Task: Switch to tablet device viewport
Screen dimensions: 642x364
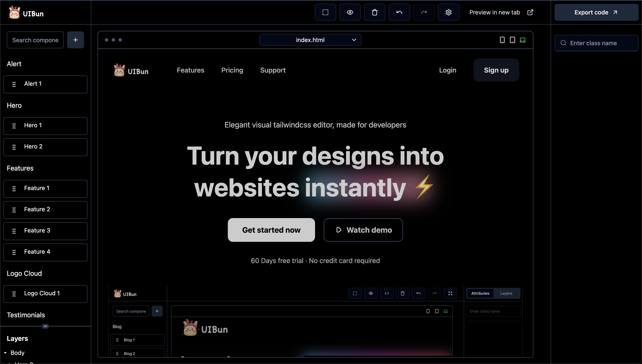Action: (512, 40)
